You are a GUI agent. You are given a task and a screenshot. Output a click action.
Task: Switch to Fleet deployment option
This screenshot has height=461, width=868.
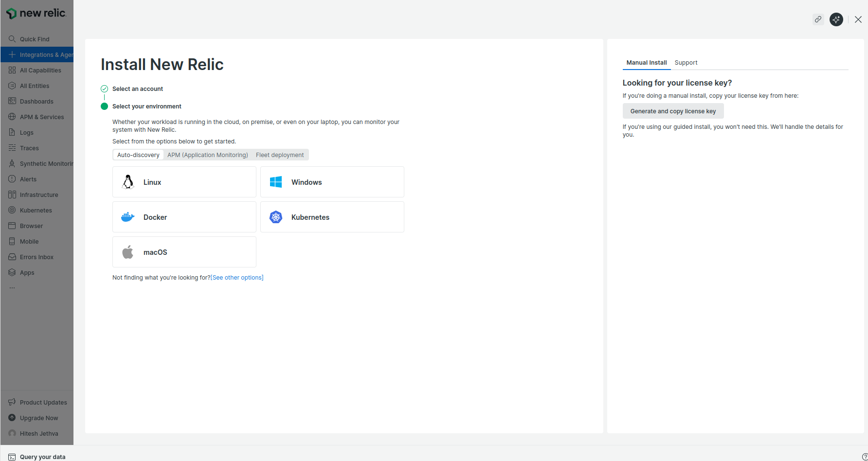point(280,155)
